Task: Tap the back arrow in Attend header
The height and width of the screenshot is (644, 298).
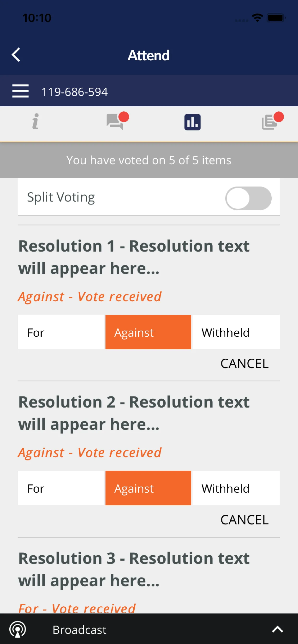Action: pyautogui.click(x=16, y=54)
